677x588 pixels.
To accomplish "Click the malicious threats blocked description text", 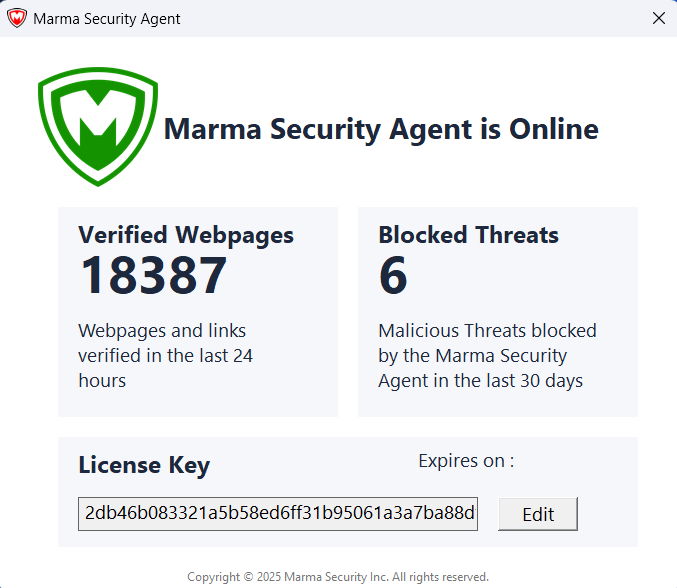I will tap(487, 355).
